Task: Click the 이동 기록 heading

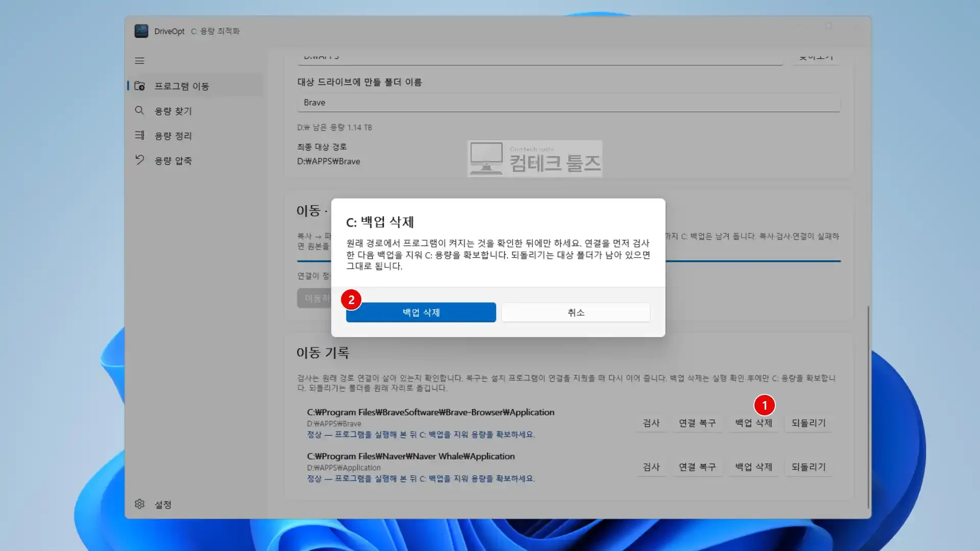Action: 323,353
